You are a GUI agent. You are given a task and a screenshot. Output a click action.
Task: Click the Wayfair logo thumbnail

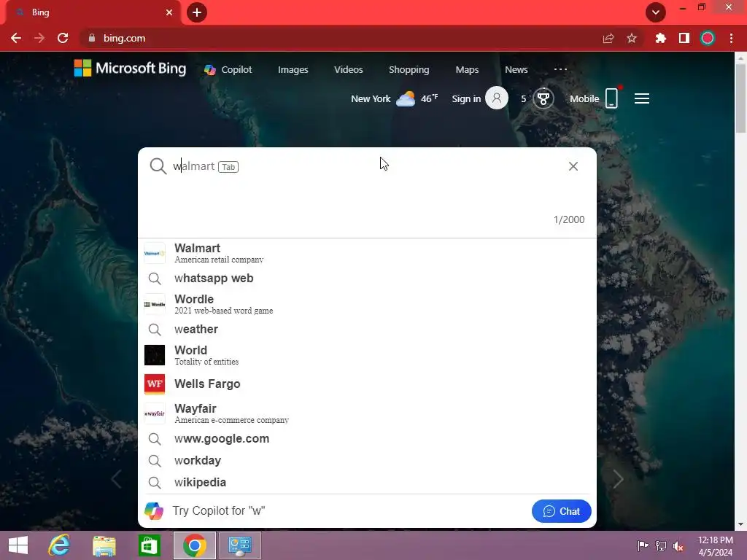pos(155,413)
